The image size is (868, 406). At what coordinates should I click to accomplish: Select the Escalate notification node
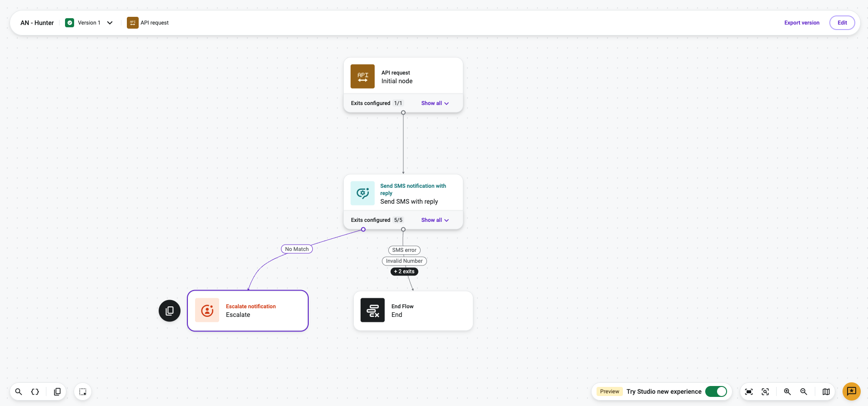click(248, 311)
